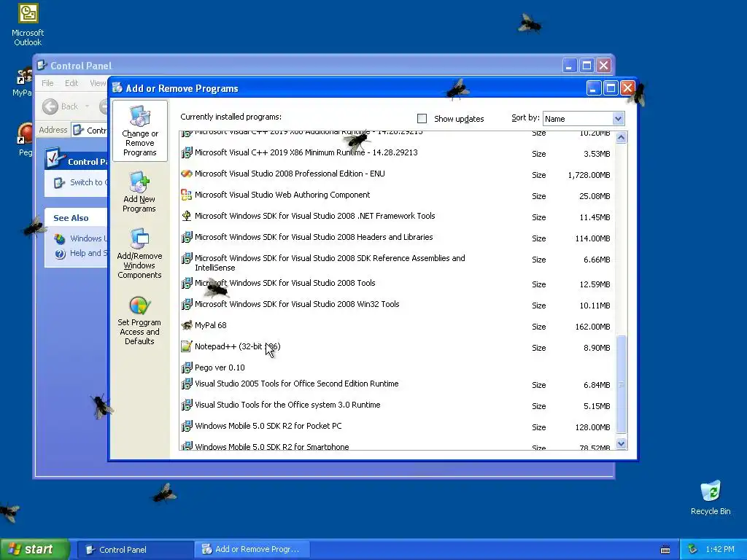Click the Pego ver 0.10 icon
Viewport: 747px width, 560px height.
[x=187, y=367]
